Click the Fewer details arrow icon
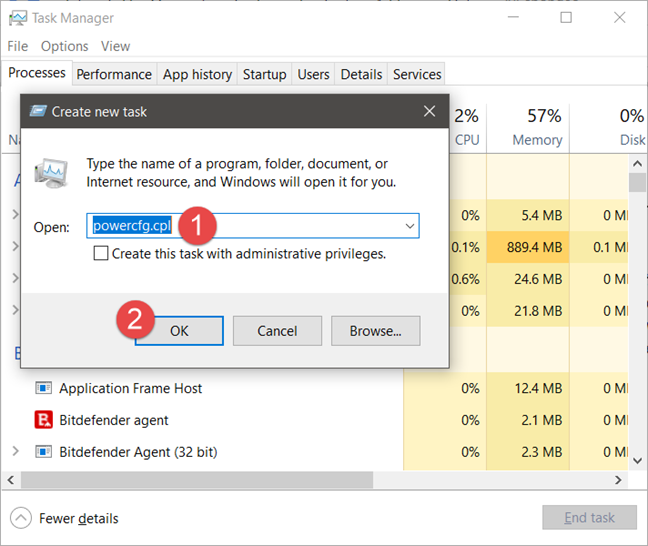Image resolution: width=648 pixels, height=546 pixels. [21, 518]
